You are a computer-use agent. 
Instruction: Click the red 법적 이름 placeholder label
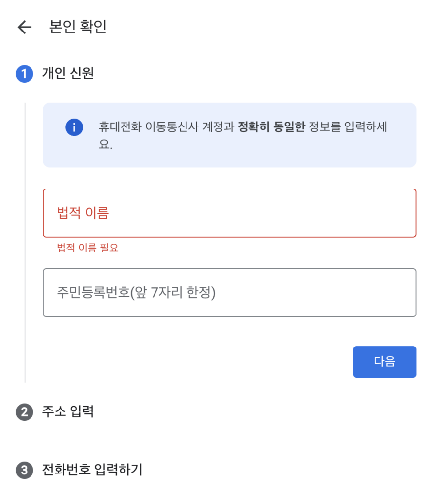(x=83, y=213)
